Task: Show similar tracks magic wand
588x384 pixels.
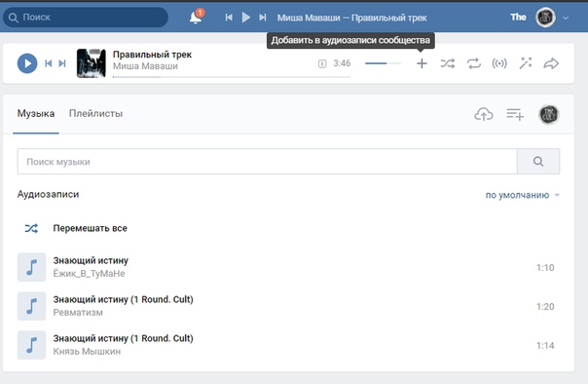Action: click(526, 63)
